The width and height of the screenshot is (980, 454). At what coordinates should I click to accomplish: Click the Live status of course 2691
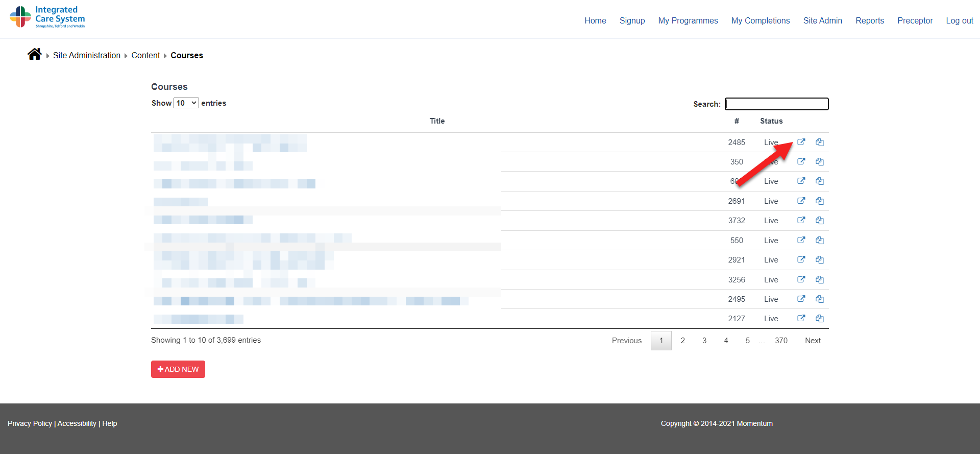pyautogui.click(x=771, y=201)
